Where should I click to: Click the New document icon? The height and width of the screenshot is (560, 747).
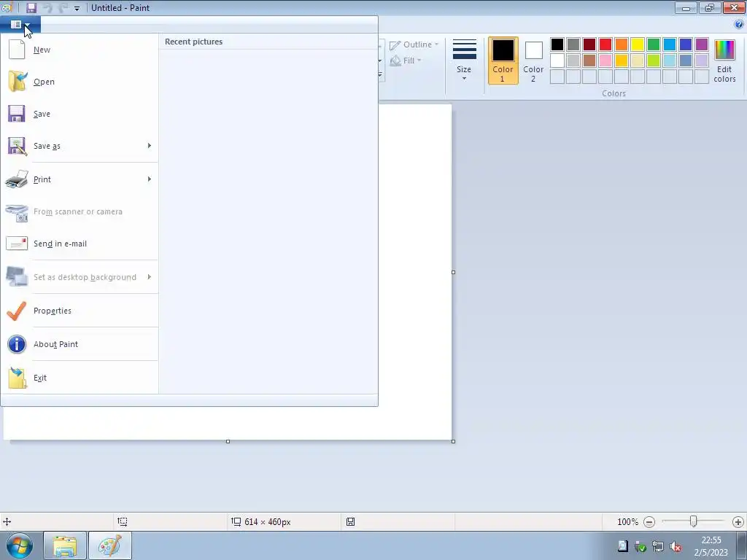(17, 49)
